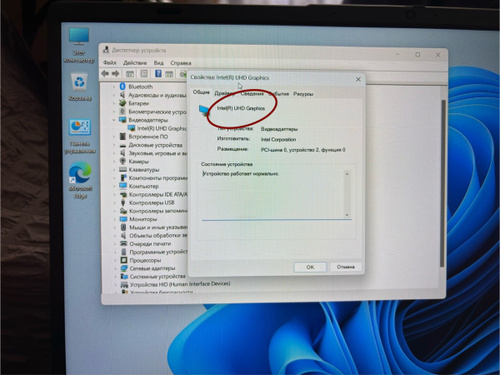
Task: Switch to the Драйвер tab
Action: [224, 93]
